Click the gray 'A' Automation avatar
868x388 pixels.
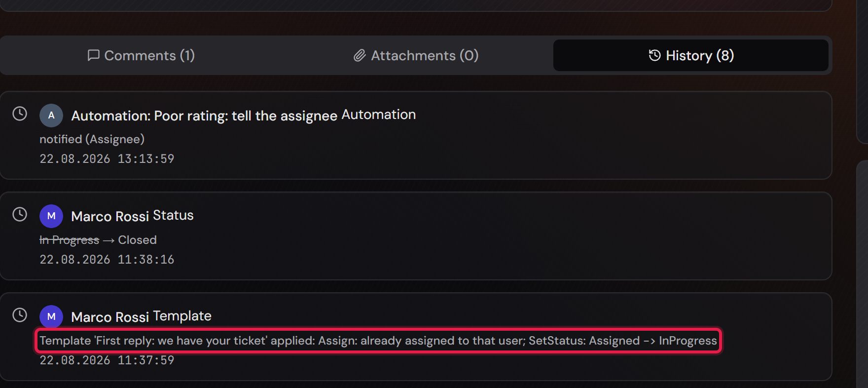[x=51, y=116]
